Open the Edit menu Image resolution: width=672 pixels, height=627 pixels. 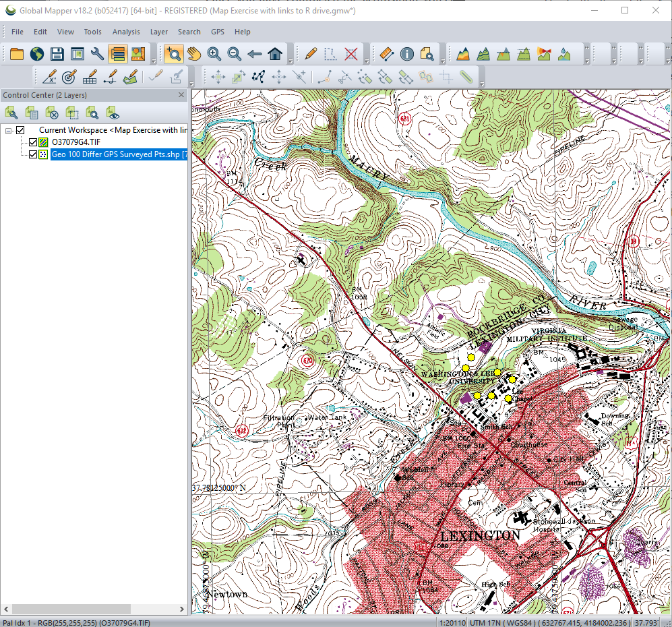click(x=40, y=32)
